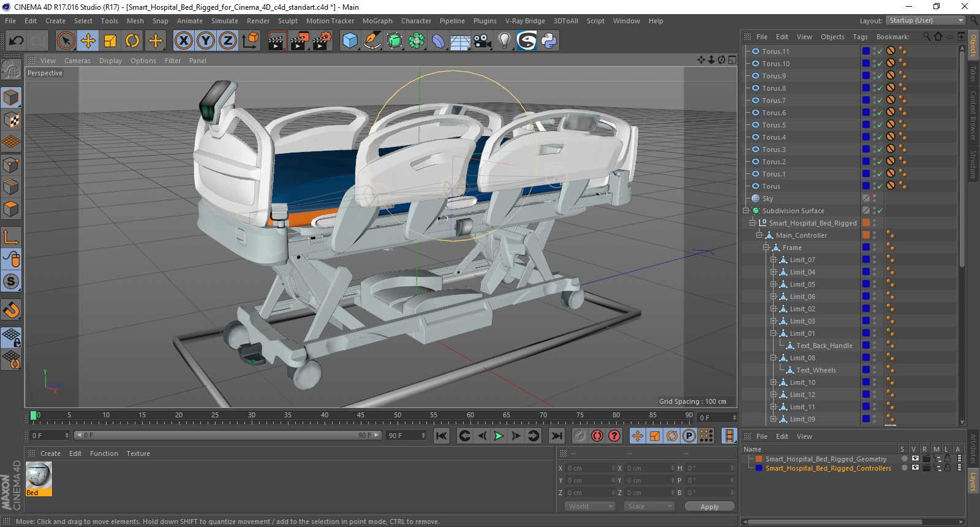The height and width of the screenshot is (527, 980).
Task: Switch to Texture mode checkered icon
Action: (x=11, y=119)
